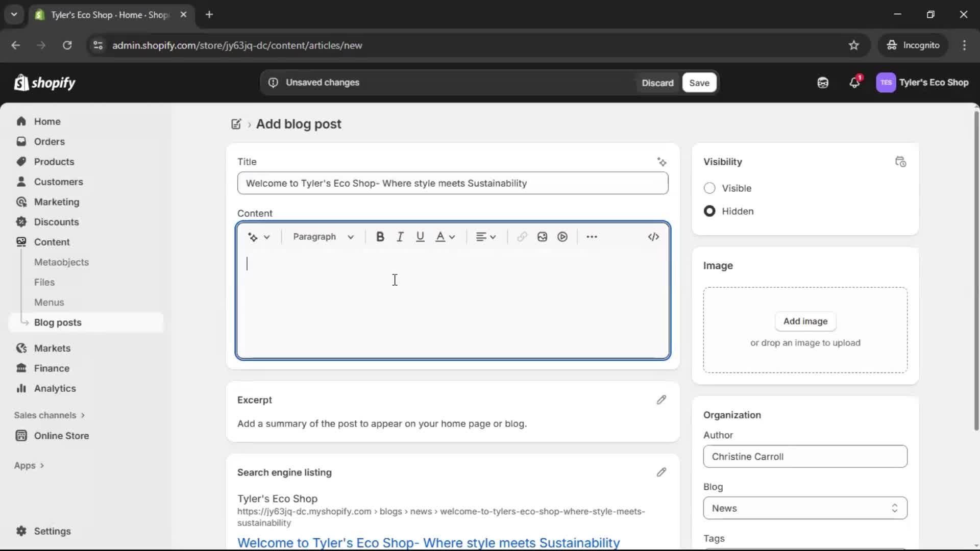Open Blog posts in the sidebar
This screenshot has width=980, height=551.
pyautogui.click(x=58, y=322)
